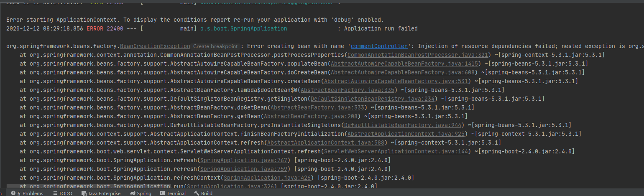The image size is (644, 196).
Task: Click the lambda$doGetBean$0 method text
Action: tap(267, 90)
